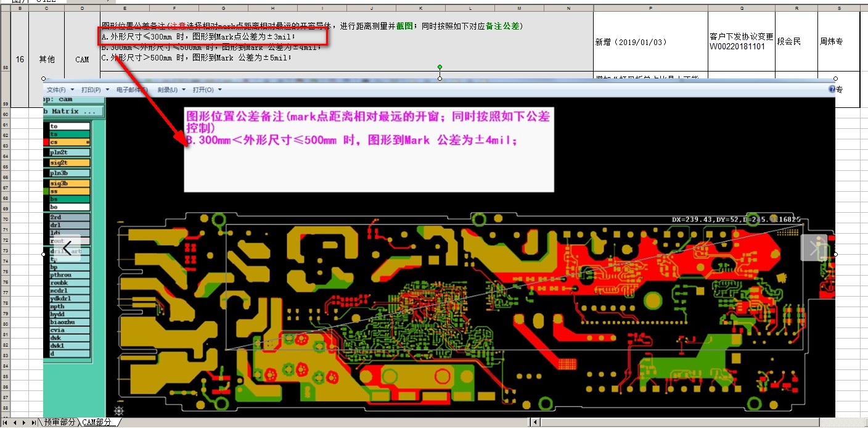Click the blue help icon in viewer

pyautogui.click(x=832, y=89)
